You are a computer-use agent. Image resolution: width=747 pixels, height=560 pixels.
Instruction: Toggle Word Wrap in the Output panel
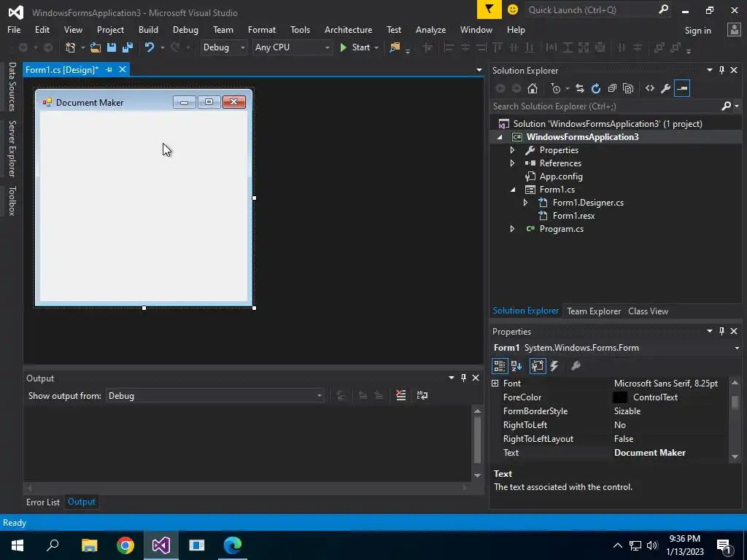(422, 395)
